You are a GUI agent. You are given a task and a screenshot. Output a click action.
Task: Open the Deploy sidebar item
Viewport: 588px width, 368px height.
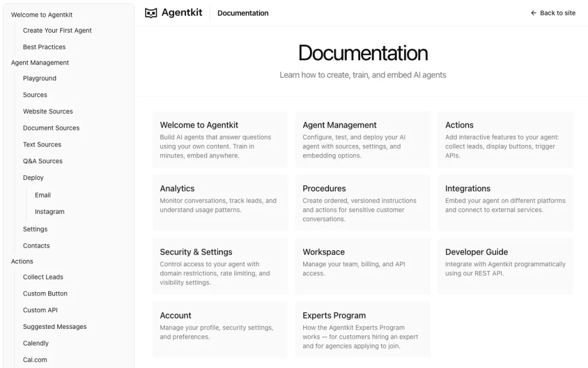(x=33, y=178)
